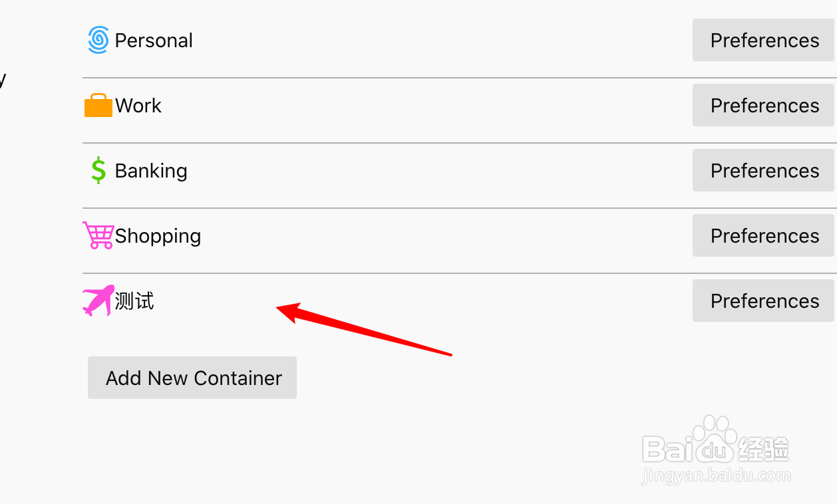Open Preferences for the Work container

763,105
